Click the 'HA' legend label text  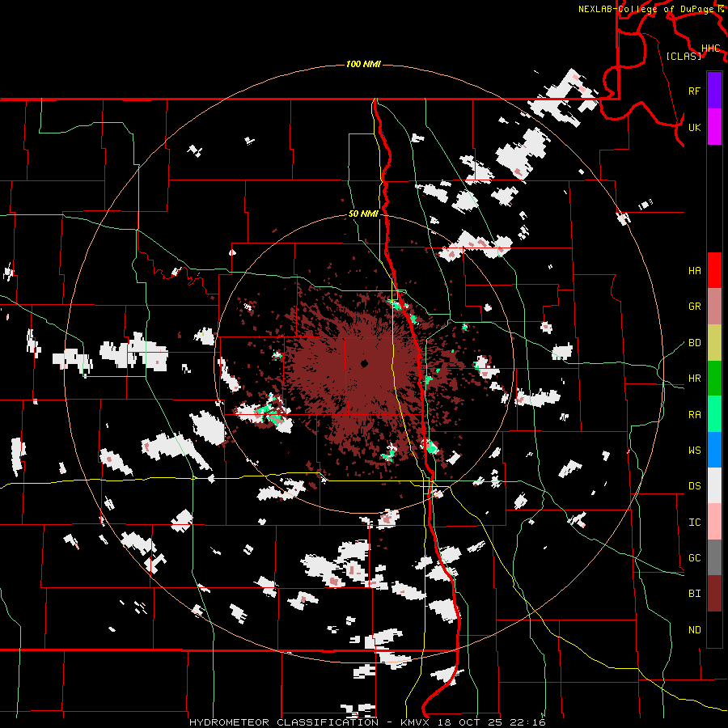coord(694,270)
